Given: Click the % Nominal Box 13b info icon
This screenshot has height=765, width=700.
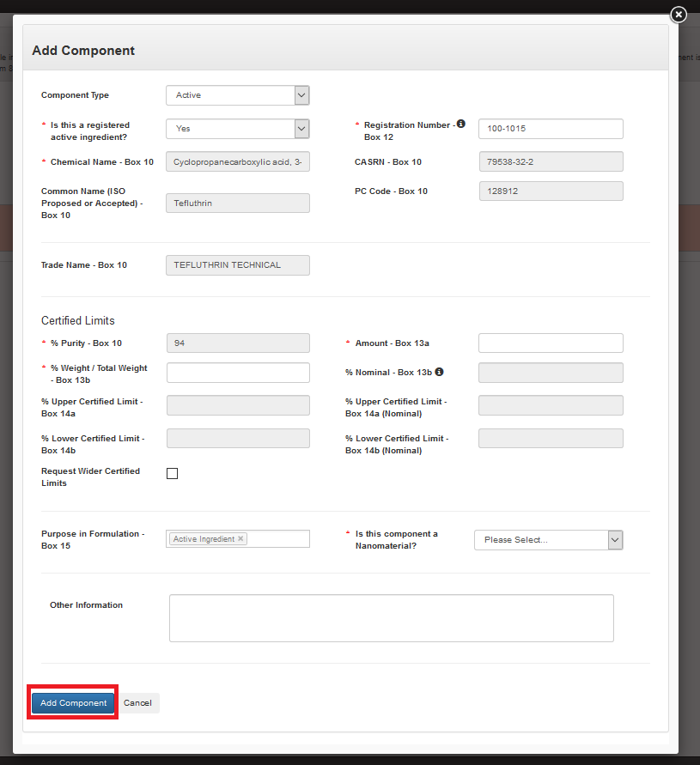Looking at the screenshot, I should (439, 372).
